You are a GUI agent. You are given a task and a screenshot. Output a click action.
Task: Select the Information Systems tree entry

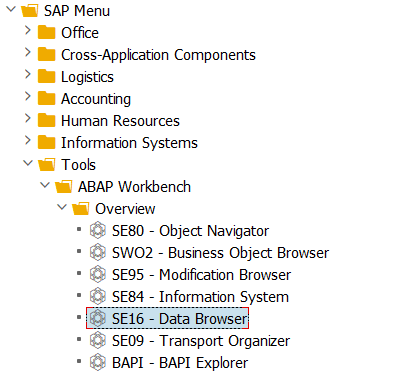(x=129, y=143)
